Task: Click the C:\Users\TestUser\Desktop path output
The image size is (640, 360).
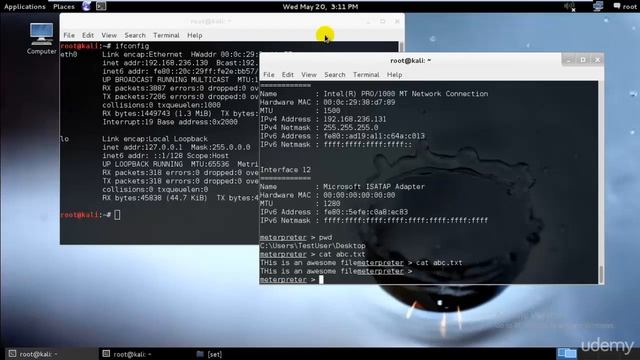Action: [313, 246]
